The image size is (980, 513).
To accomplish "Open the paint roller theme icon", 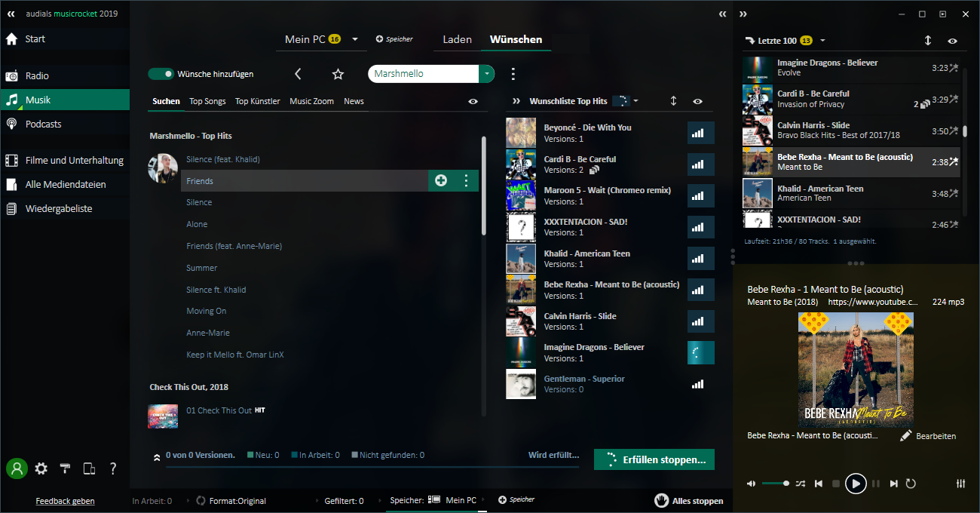I will (x=66, y=468).
